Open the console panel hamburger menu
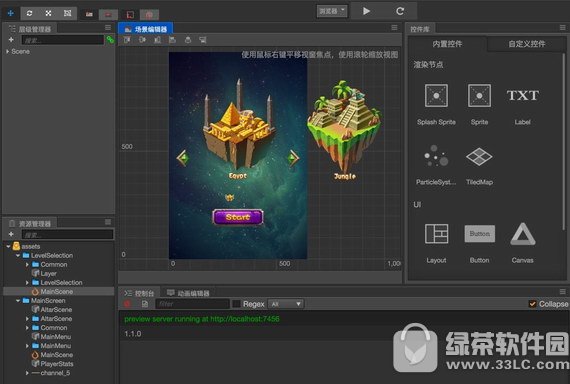Screen dimensions: 570x384 [x=562, y=292]
